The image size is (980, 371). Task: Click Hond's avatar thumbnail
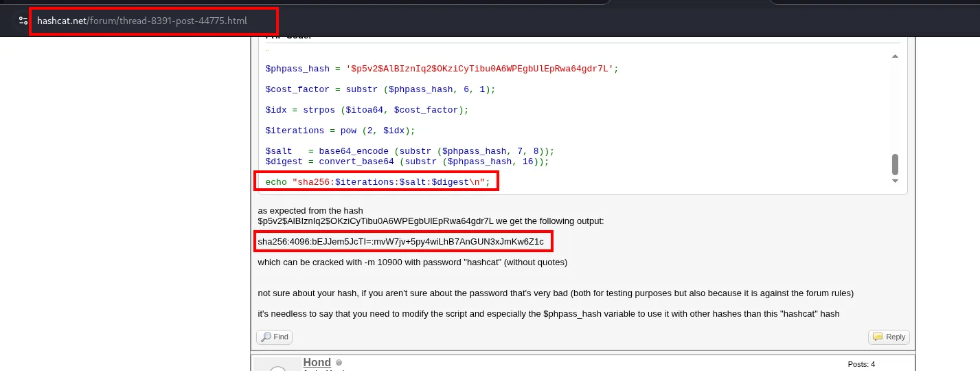pyautogui.click(x=277, y=366)
